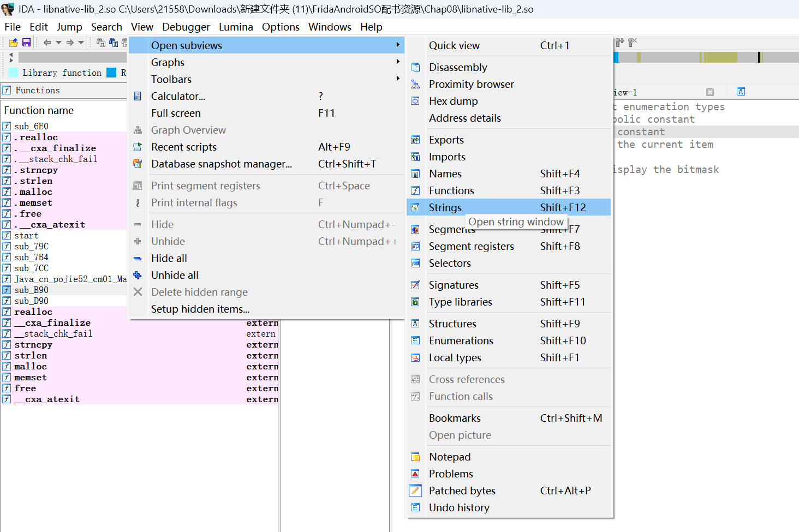
Task: Expand the Toolbars submenu
Action: tap(267, 79)
